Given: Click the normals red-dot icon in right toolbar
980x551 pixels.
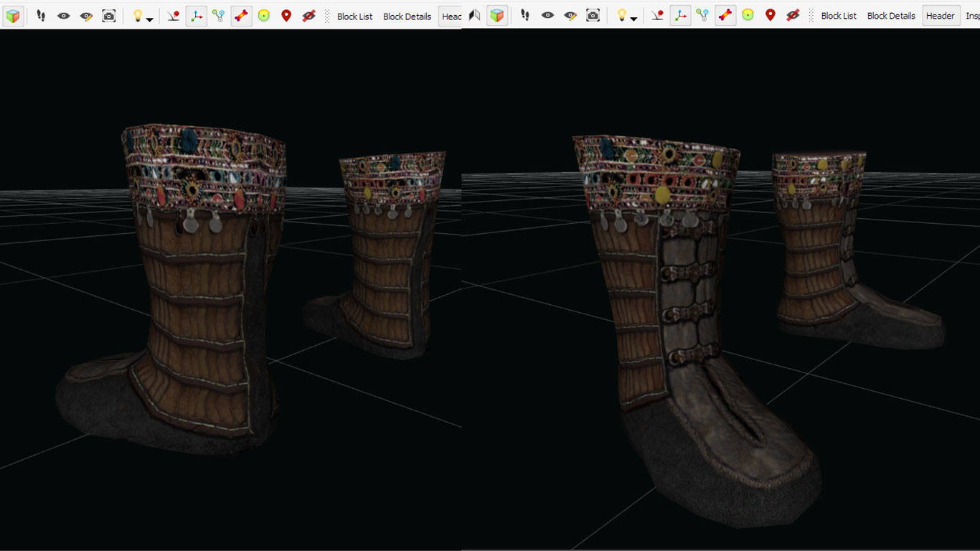Looking at the screenshot, I should (x=657, y=15).
